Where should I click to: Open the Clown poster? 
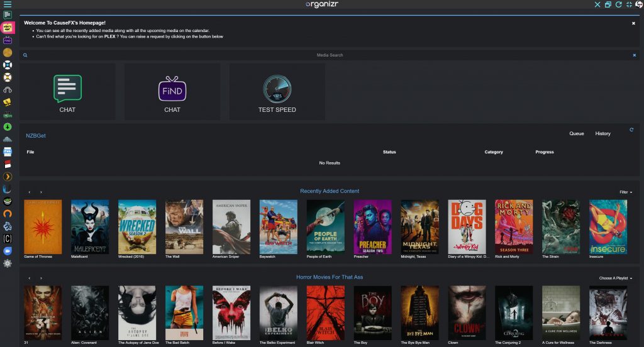point(467,313)
